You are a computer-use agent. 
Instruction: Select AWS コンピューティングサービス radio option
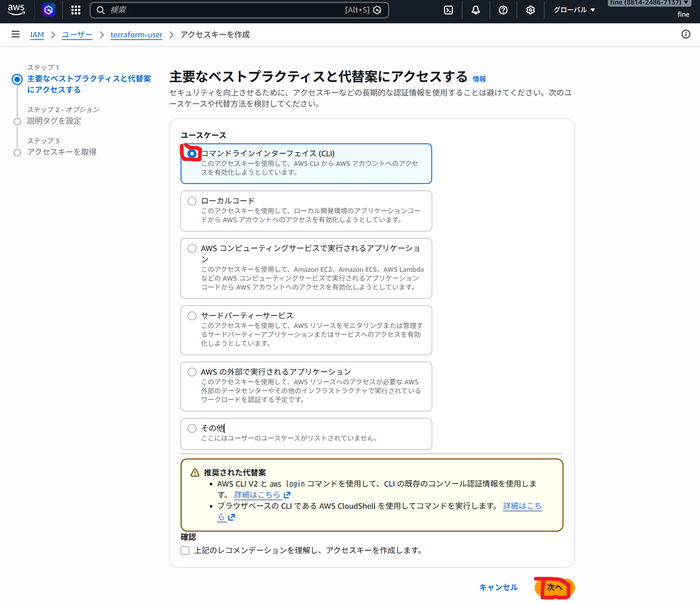click(x=192, y=248)
